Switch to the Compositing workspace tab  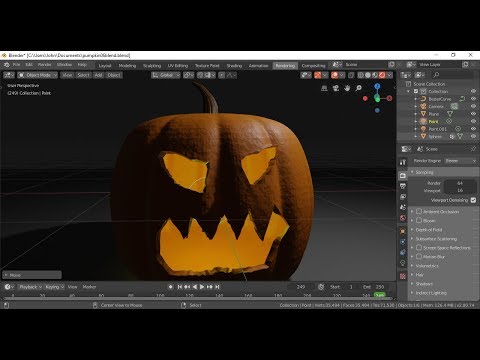pyautogui.click(x=313, y=65)
